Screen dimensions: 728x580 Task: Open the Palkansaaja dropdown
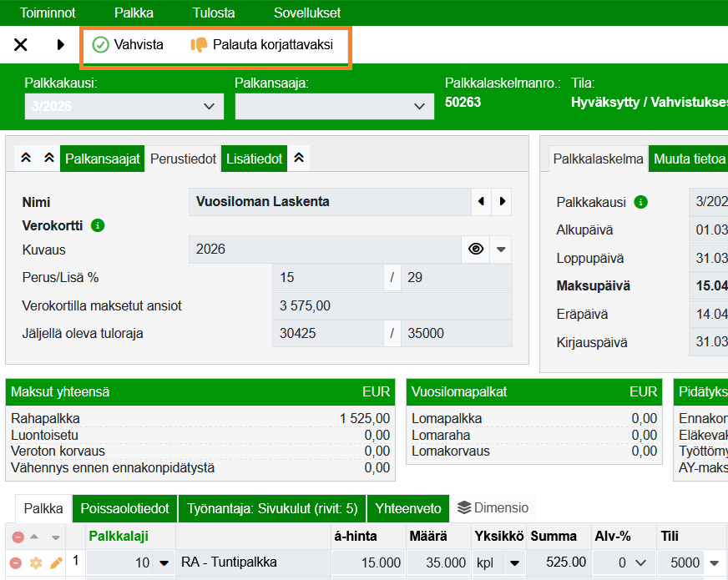[334, 106]
